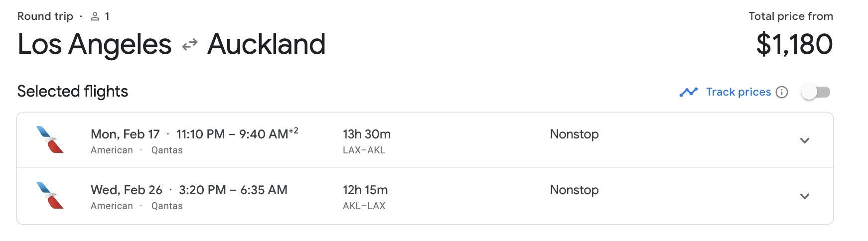This screenshot has width=868, height=241.
Task: Click the Track prices trend-line icon
Action: 688,92
